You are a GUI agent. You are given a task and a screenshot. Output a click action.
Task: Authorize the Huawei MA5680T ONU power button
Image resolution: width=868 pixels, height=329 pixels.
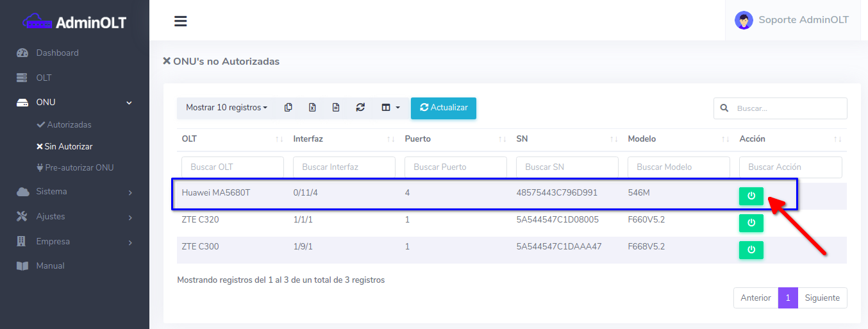pyautogui.click(x=751, y=196)
